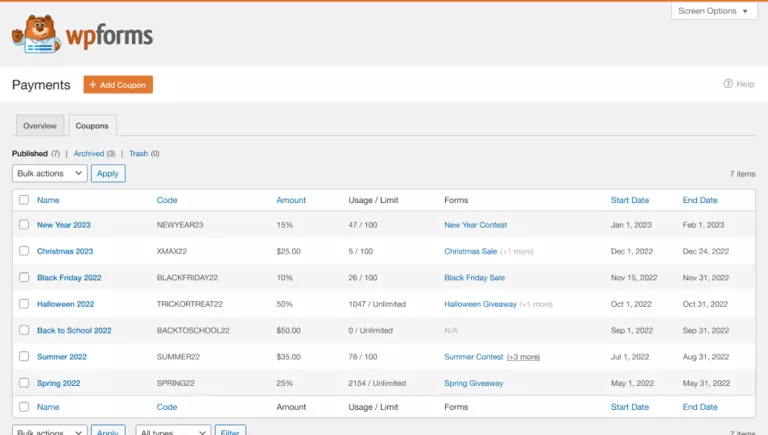Switch to the Overview tab
The height and width of the screenshot is (435, 768).
[x=40, y=126]
